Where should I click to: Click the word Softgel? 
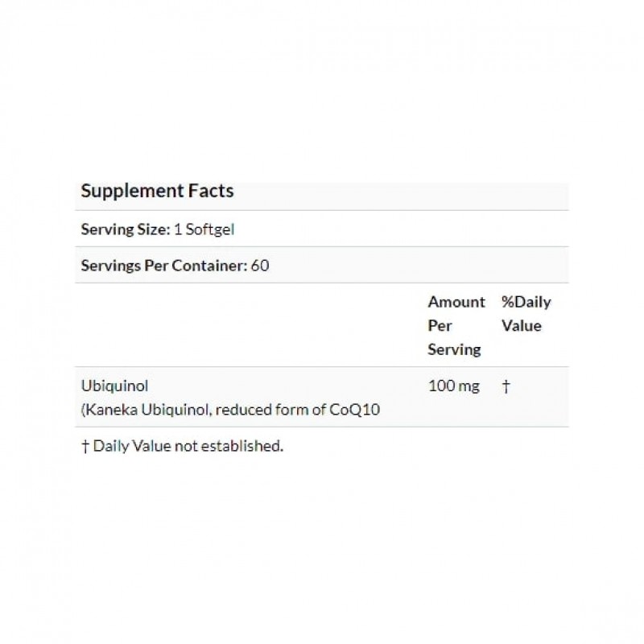[215, 229]
